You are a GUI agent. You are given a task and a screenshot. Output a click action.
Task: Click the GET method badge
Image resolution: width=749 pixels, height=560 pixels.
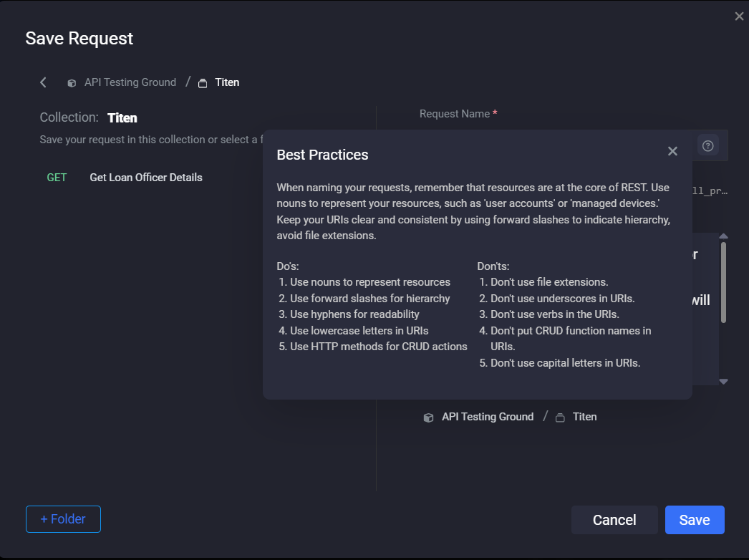pos(57,178)
